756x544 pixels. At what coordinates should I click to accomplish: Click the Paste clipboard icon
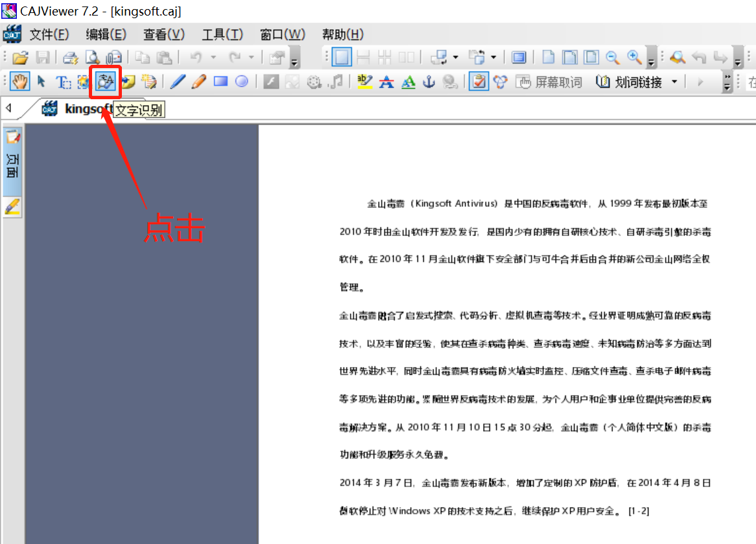pyautogui.click(x=165, y=58)
